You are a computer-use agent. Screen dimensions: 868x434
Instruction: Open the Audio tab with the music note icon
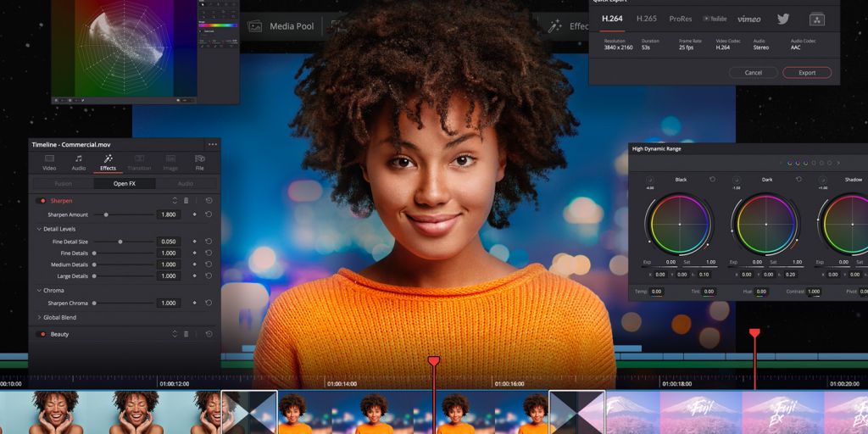tap(79, 163)
